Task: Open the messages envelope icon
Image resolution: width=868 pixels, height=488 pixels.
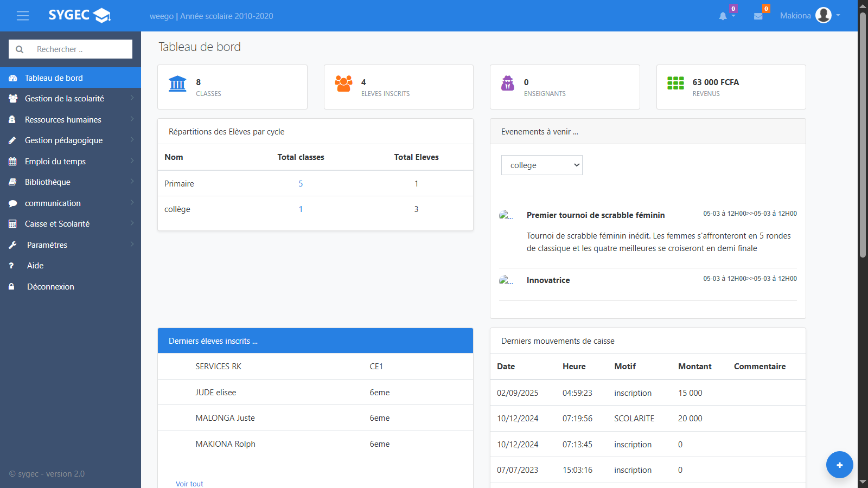Action: pos(758,16)
